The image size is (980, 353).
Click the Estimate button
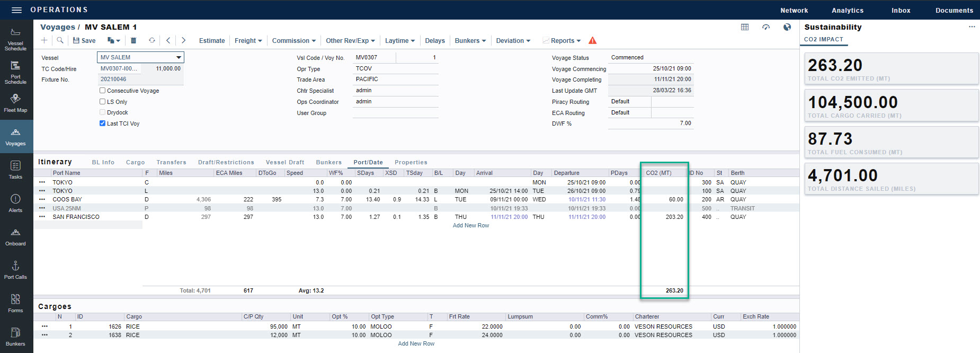[x=212, y=41]
